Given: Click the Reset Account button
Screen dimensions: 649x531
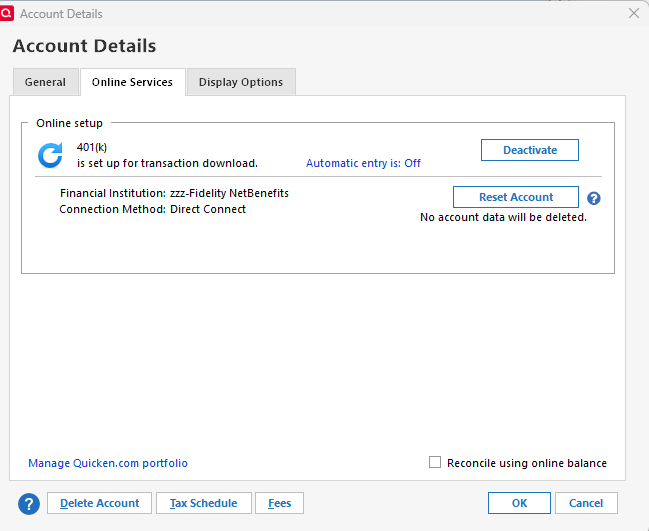Looking at the screenshot, I should click(x=516, y=197).
